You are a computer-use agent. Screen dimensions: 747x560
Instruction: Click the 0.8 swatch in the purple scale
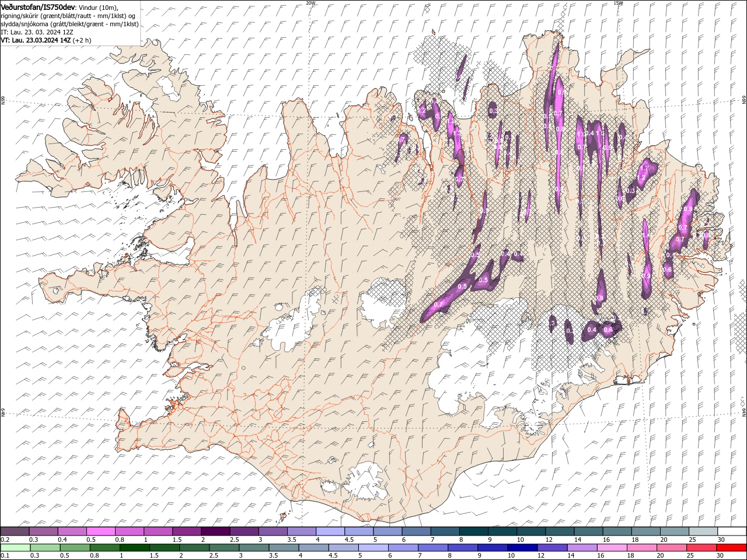[x=129, y=531]
